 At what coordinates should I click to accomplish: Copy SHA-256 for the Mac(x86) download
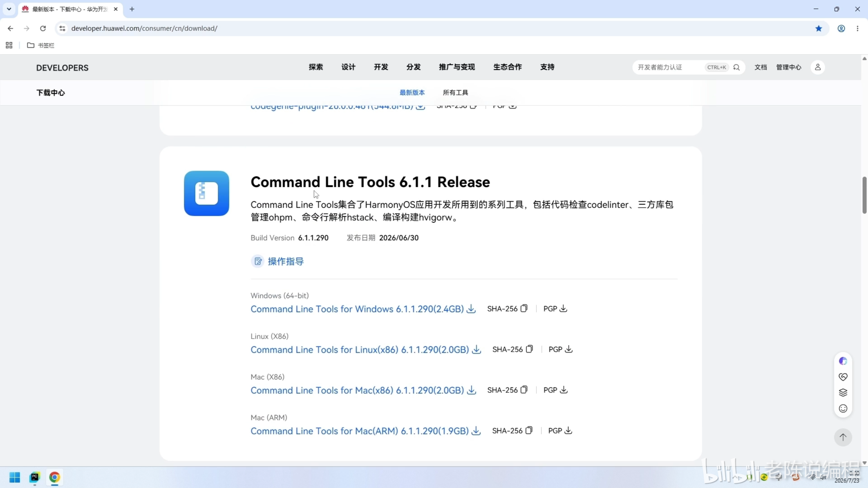click(524, 390)
